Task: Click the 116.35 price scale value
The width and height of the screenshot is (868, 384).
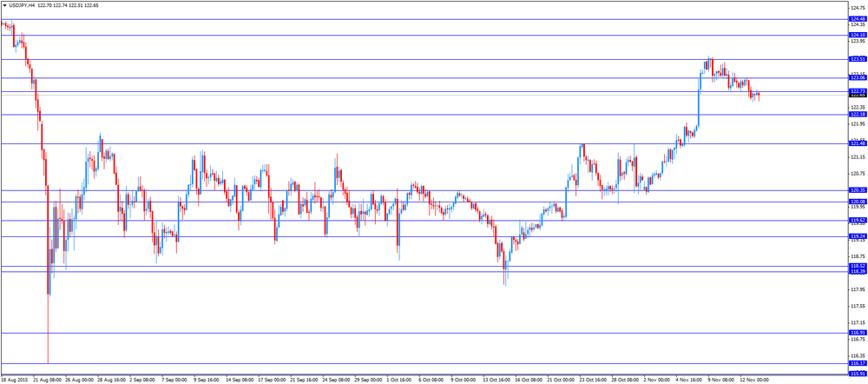Action: tap(858, 355)
